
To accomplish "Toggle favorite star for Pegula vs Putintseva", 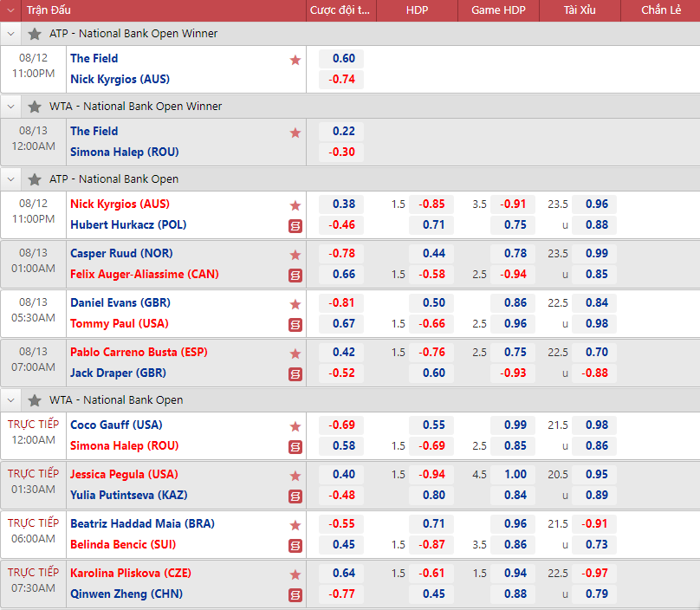I will click(x=295, y=476).
